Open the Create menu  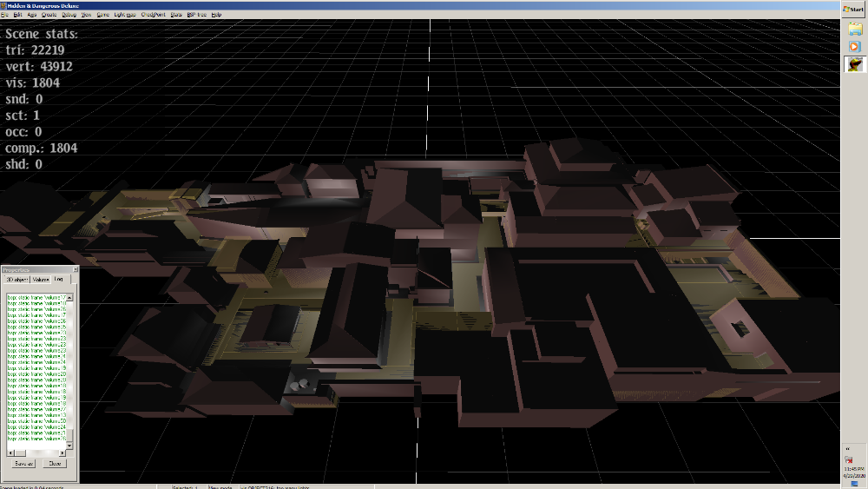click(x=48, y=15)
